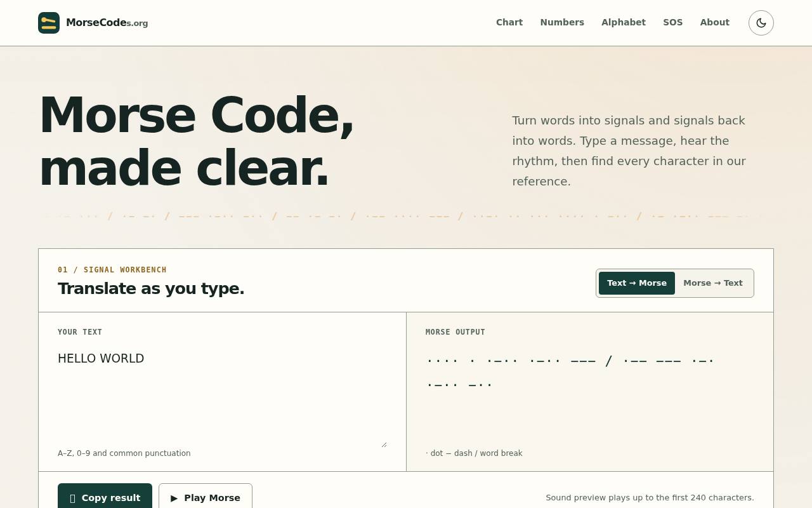Click the 'Translate as you type.' heading
The width and height of the screenshot is (812, 508).
coord(151,288)
